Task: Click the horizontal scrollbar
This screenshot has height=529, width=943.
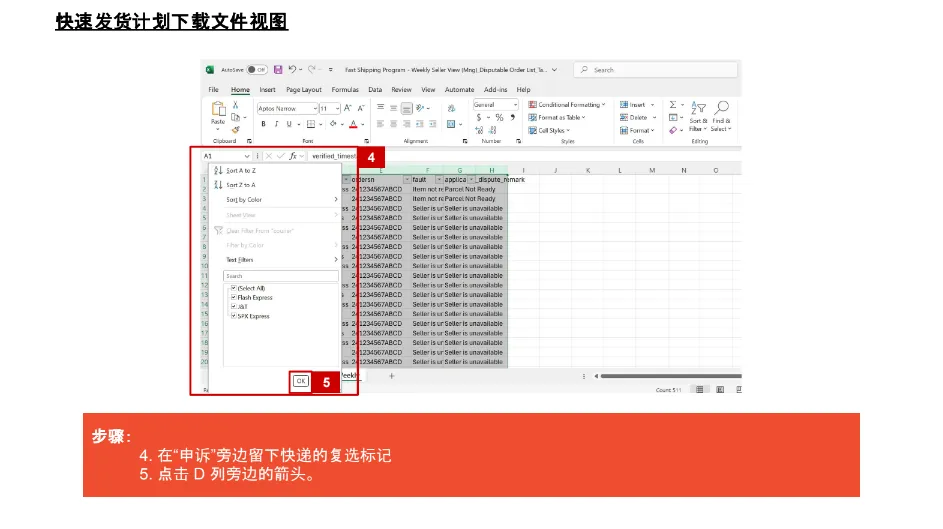Action: (671, 376)
